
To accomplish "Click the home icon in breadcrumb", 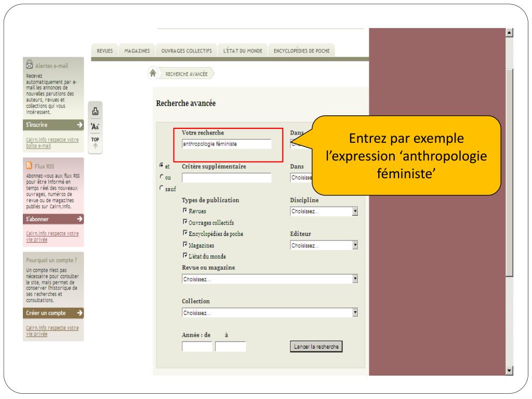I will point(153,73).
